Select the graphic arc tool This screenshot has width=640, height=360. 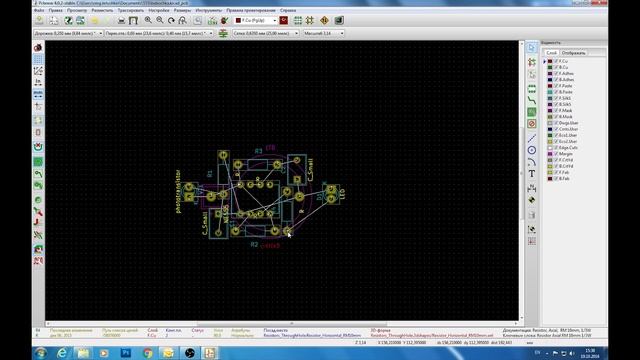(531, 162)
